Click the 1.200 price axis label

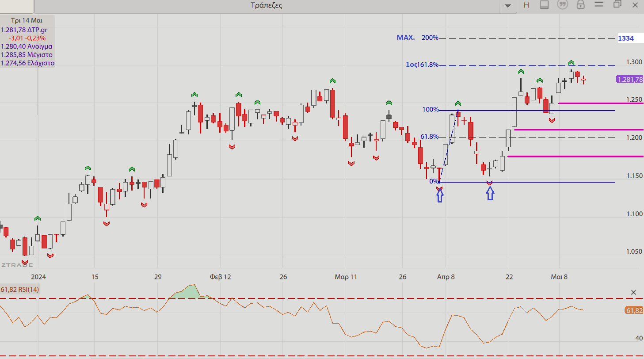click(634, 138)
